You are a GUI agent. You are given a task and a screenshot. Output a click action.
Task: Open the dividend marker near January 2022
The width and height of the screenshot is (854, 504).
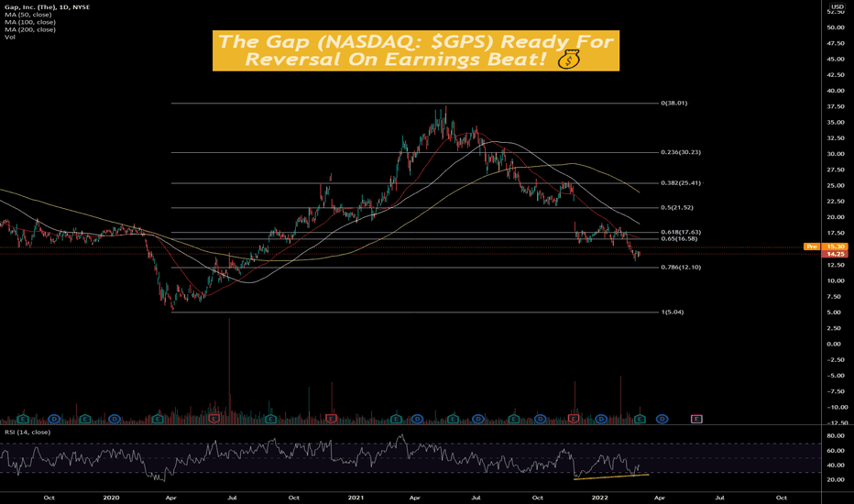(x=601, y=419)
